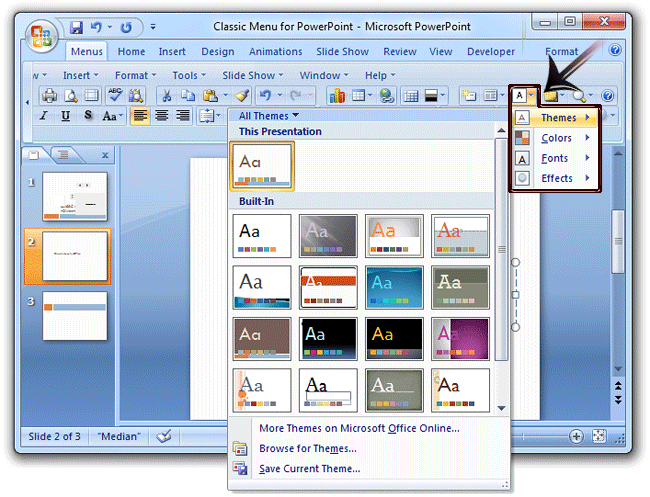Toggle text Shadow formatting

point(87,116)
